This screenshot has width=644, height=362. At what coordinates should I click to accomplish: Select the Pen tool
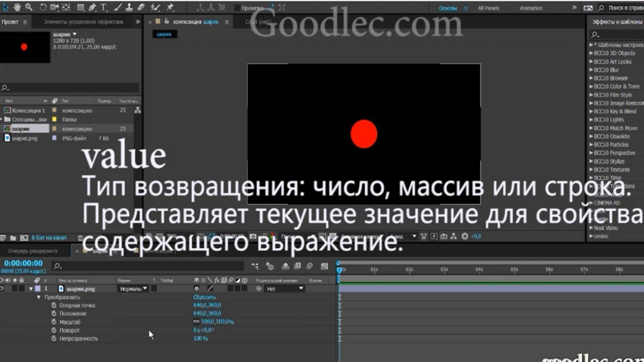click(x=92, y=7)
